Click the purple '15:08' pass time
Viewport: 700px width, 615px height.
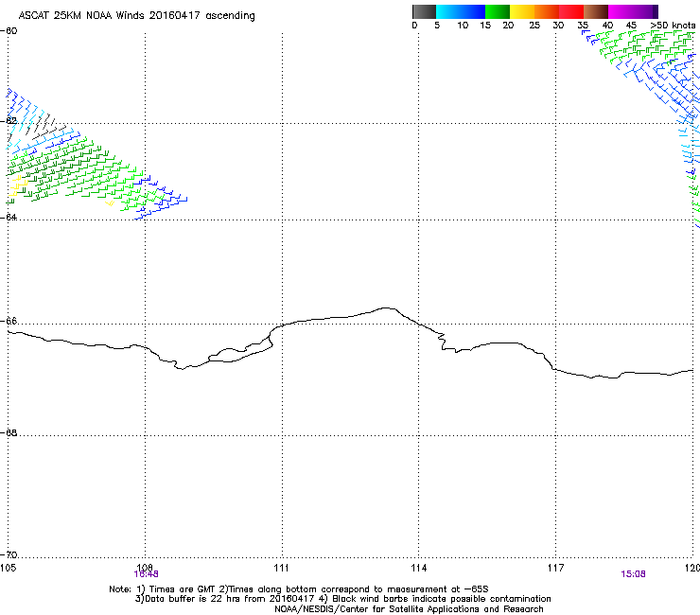(x=633, y=574)
